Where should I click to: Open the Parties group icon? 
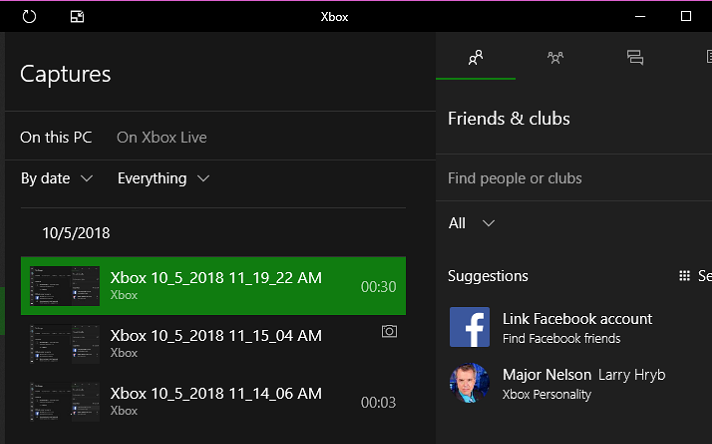[x=555, y=58]
